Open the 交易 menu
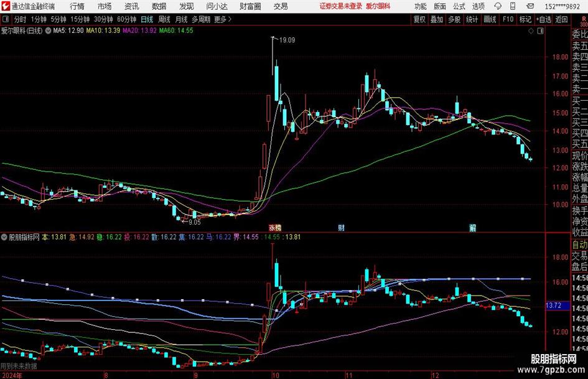 click(281, 6)
